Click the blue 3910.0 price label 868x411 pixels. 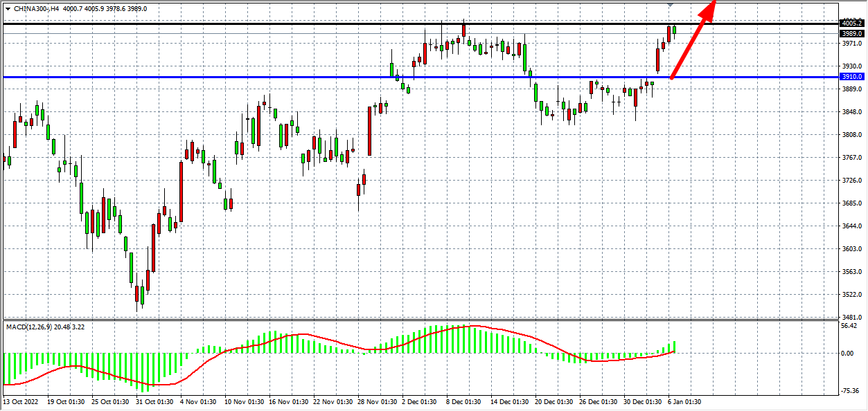pyautogui.click(x=851, y=77)
